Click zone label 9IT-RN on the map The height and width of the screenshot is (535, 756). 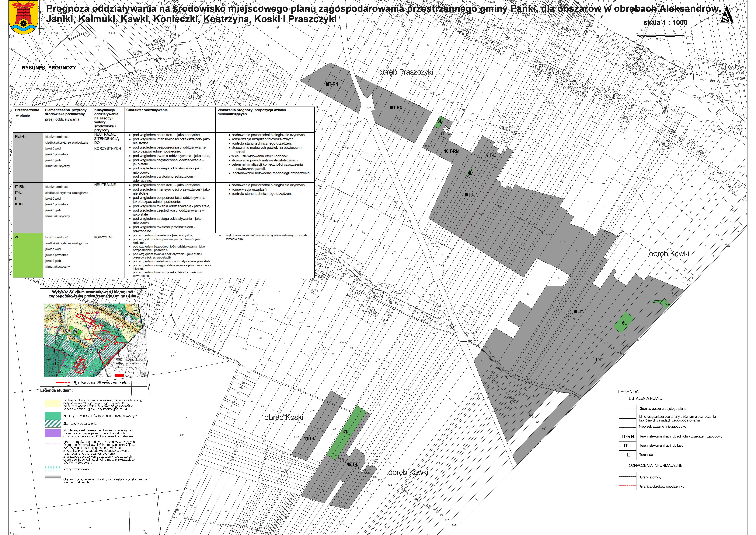[x=396, y=108]
